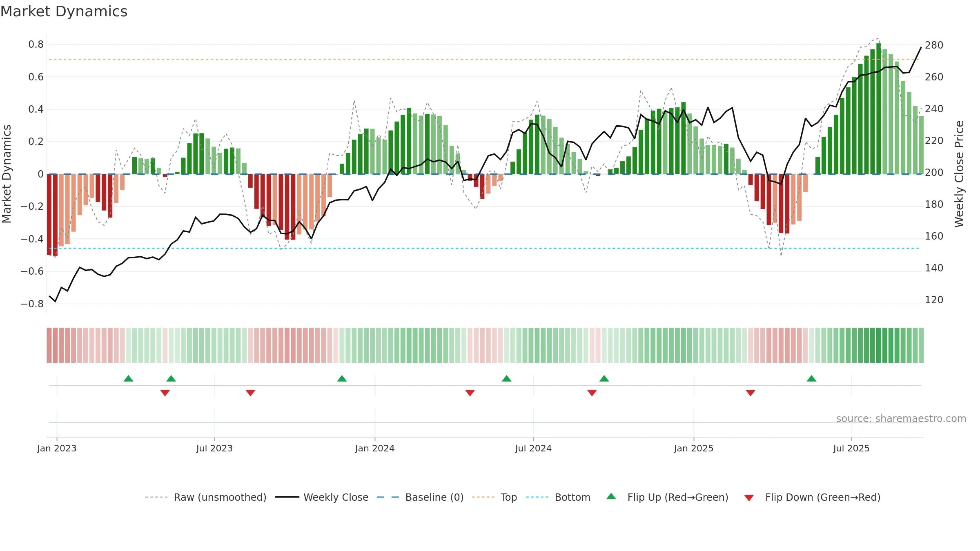This screenshot has width=980, height=551.
Task: Click the cyan dotted Bottom line sample in legend
Action: tap(537, 497)
